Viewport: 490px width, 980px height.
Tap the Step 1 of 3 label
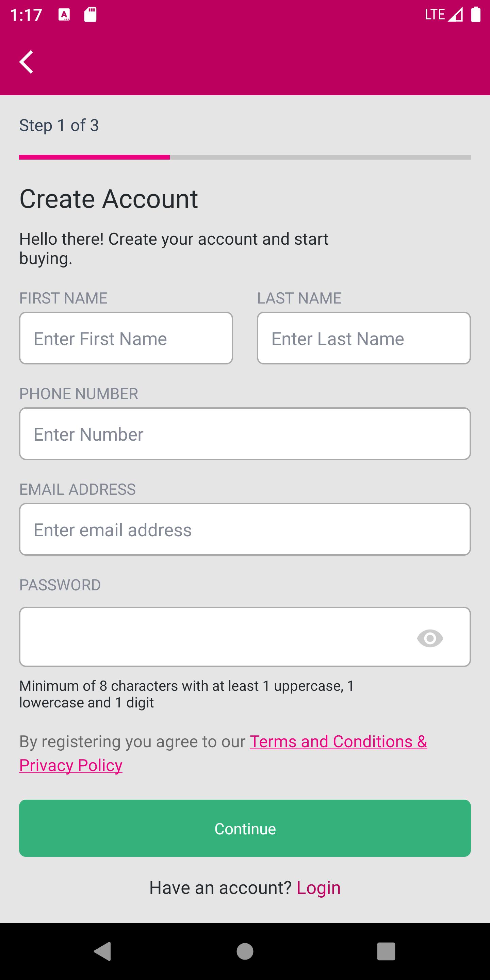[59, 125]
